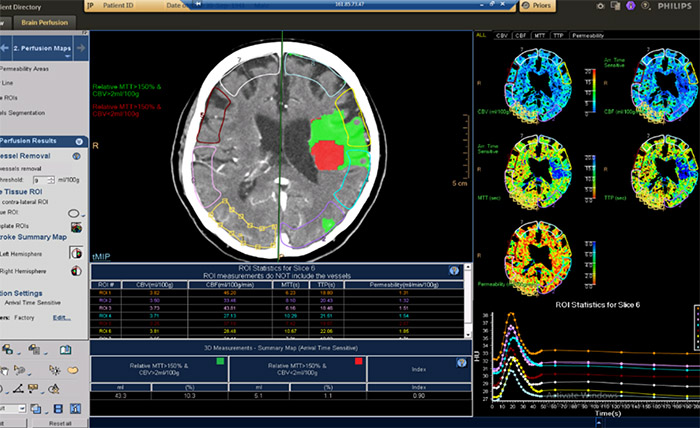Click the purple info hexagon icon

630,6
